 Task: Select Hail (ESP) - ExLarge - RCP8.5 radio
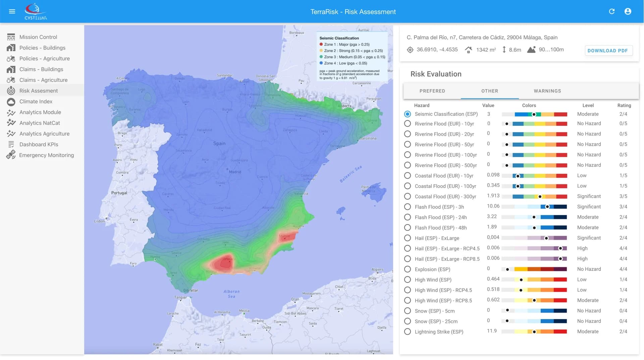tap(408, 259)
